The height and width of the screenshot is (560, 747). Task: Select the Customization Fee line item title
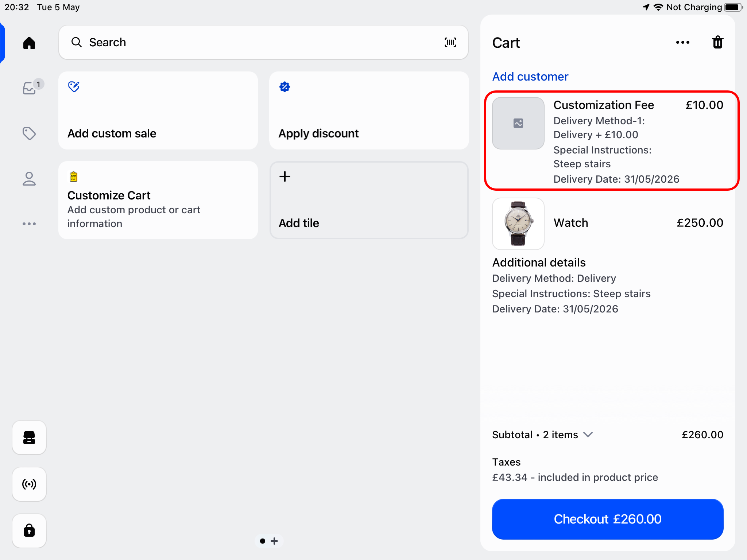pos(604,105)
